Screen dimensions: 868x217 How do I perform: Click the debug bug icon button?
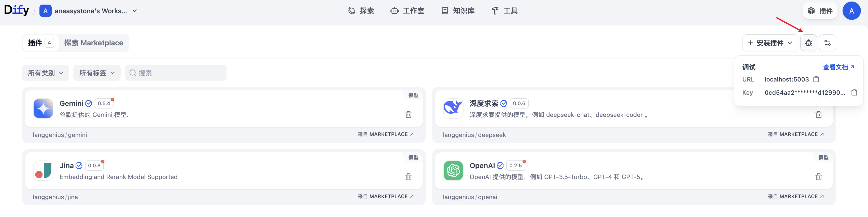[808, 43]
